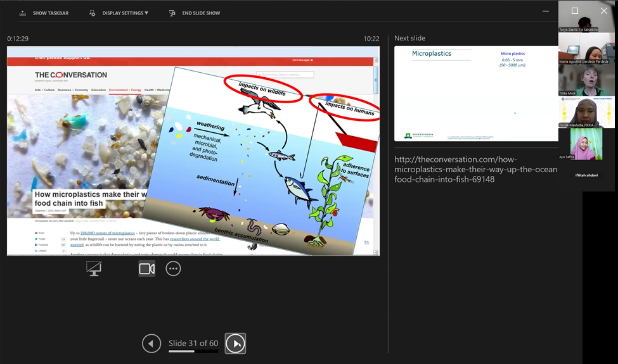
Task: Maximize the presenter view window
Action: [575, 11]
